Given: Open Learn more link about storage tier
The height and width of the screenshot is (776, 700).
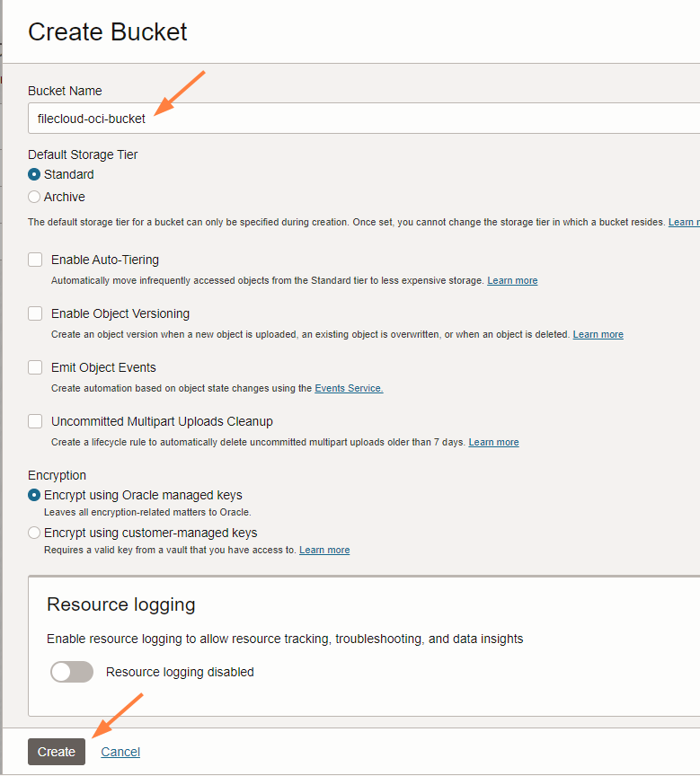Looking at the screenshot, I should [x=684, y=222].
